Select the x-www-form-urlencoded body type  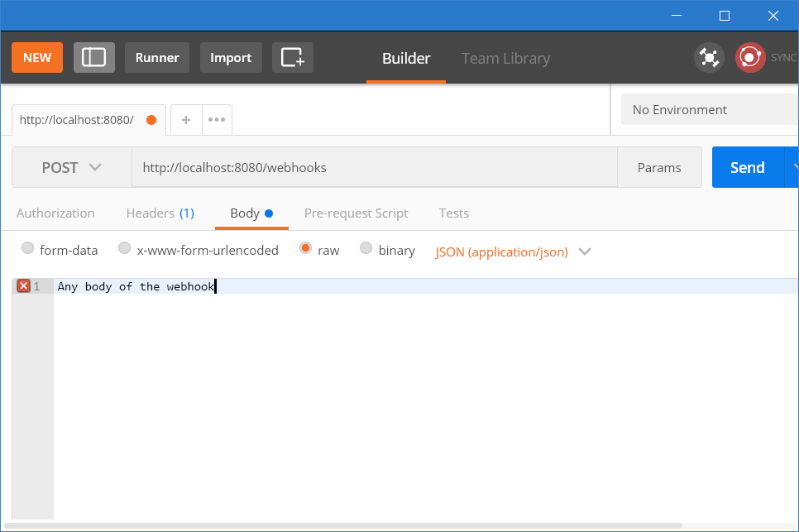coord(124,249)
